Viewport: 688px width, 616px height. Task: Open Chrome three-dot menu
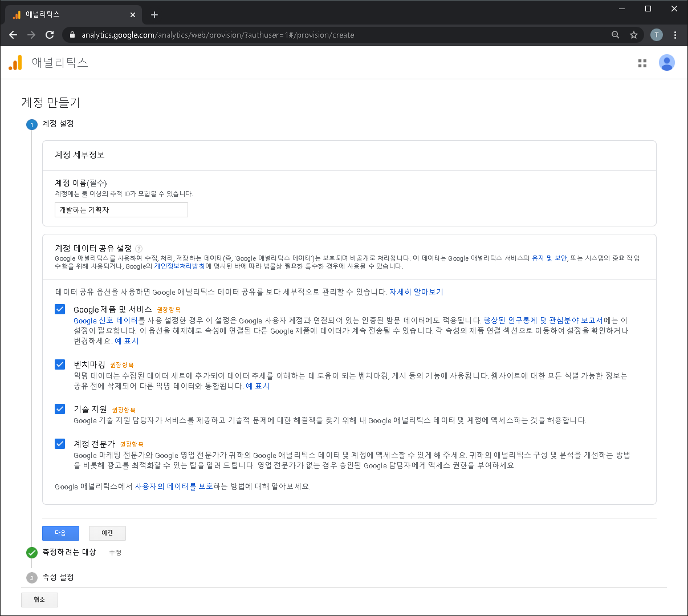[x=675, y=35]
